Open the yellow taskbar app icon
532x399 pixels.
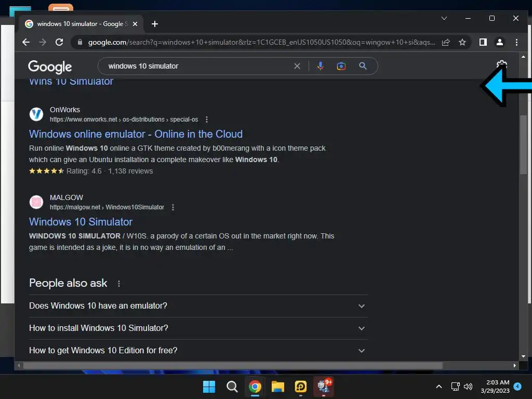coord(301,387)
